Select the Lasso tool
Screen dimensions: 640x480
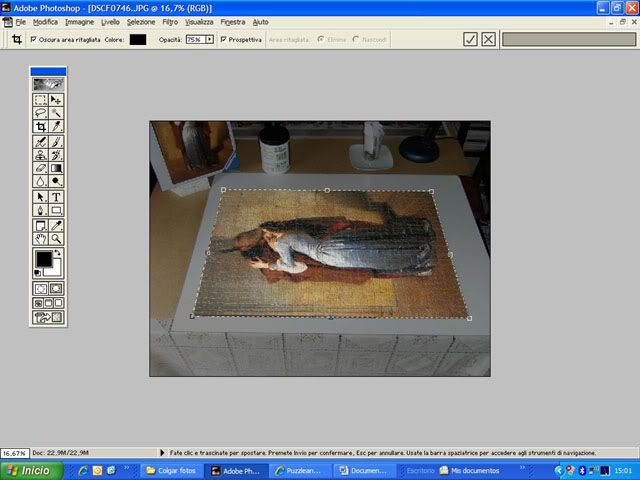pyautogui.click(x=40, y=113)
